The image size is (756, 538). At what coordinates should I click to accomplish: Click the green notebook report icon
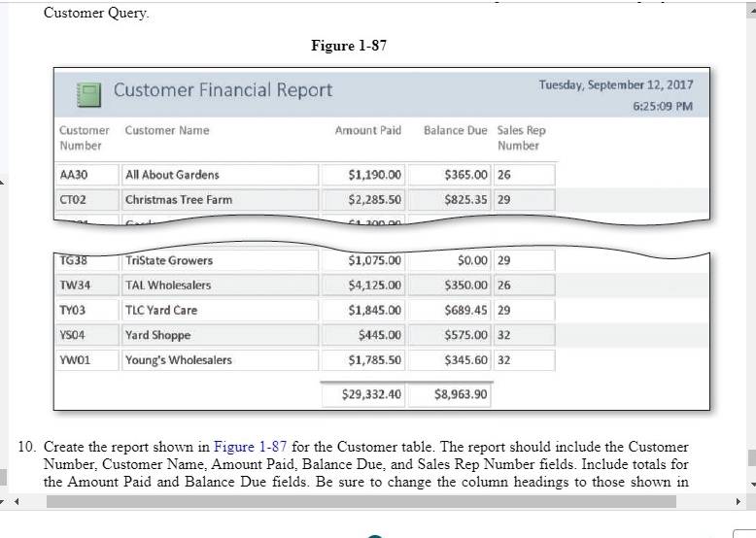click(88, 94)
